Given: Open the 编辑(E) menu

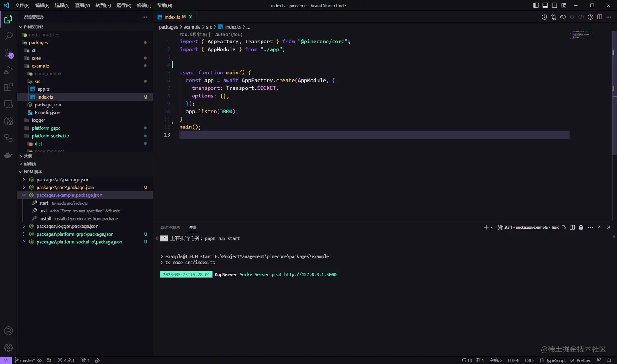Looking at the screenshot, I should point(42,5).
